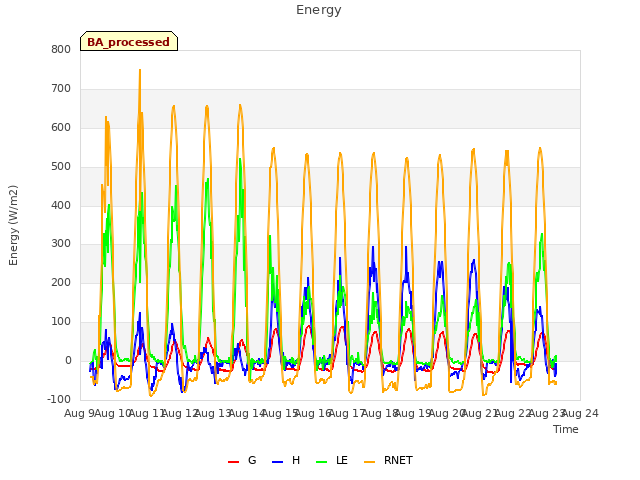
Task: Click the Energy (W/m2) y-axis label
Action: click(13, 225)
